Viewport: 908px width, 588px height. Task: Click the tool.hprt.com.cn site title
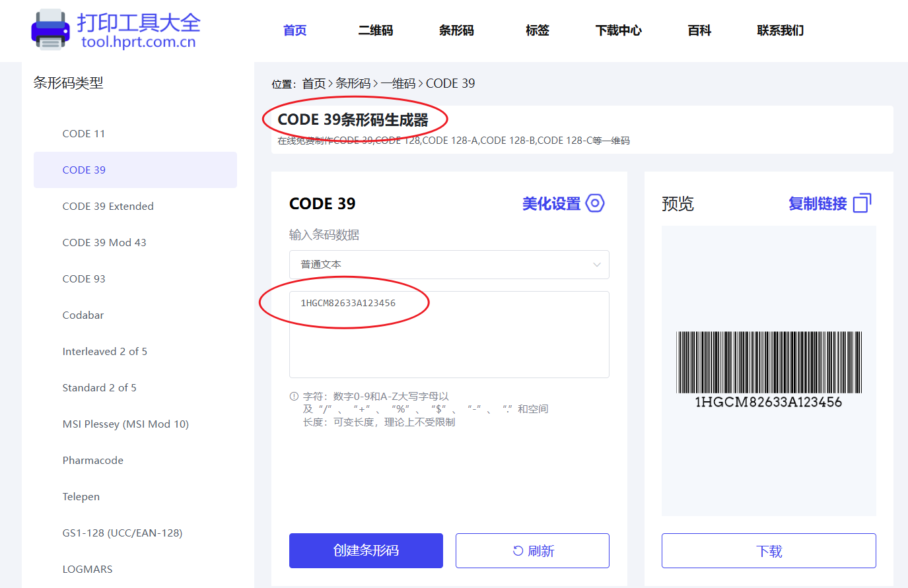pos(139,42)
